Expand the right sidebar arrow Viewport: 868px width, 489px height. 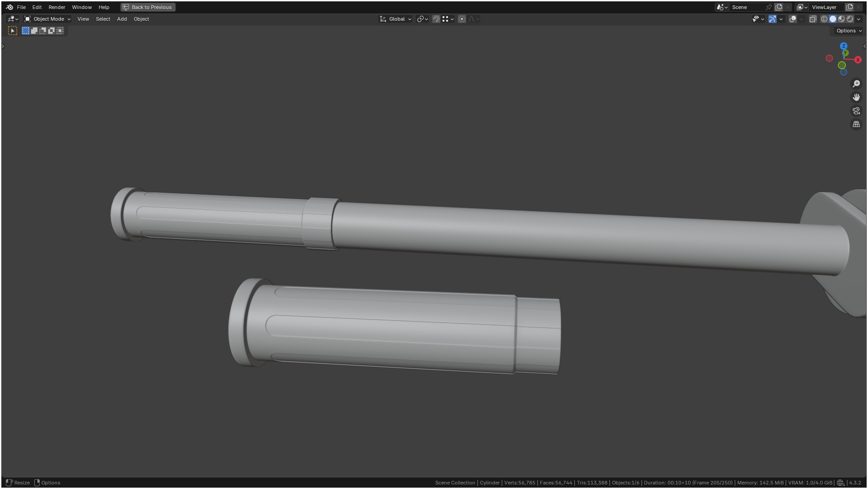[x=864, y=46]
